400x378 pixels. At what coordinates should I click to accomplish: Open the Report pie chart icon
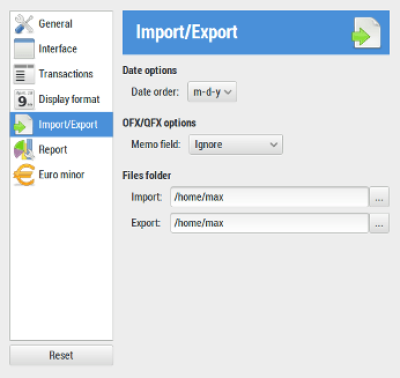pos(24,150)
